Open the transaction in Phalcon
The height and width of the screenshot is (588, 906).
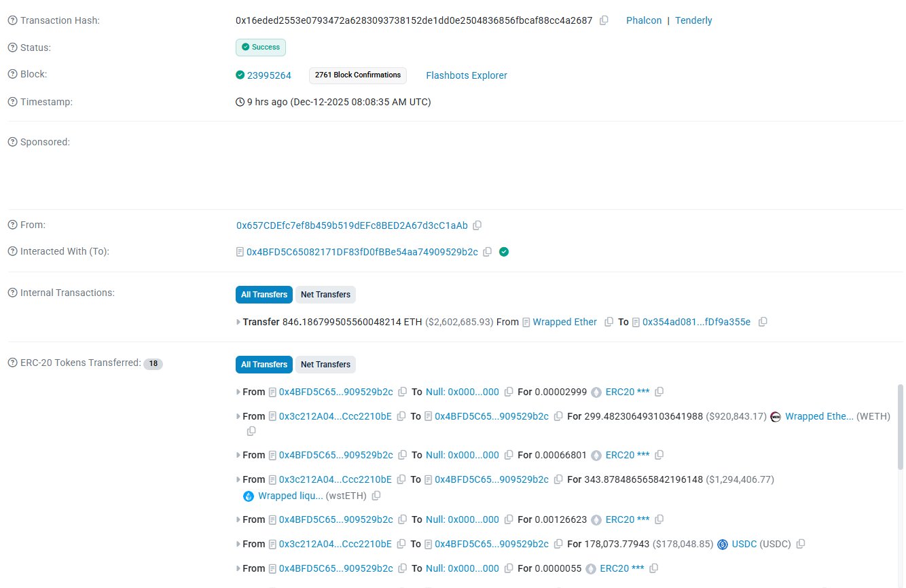[x=643, y=20]
